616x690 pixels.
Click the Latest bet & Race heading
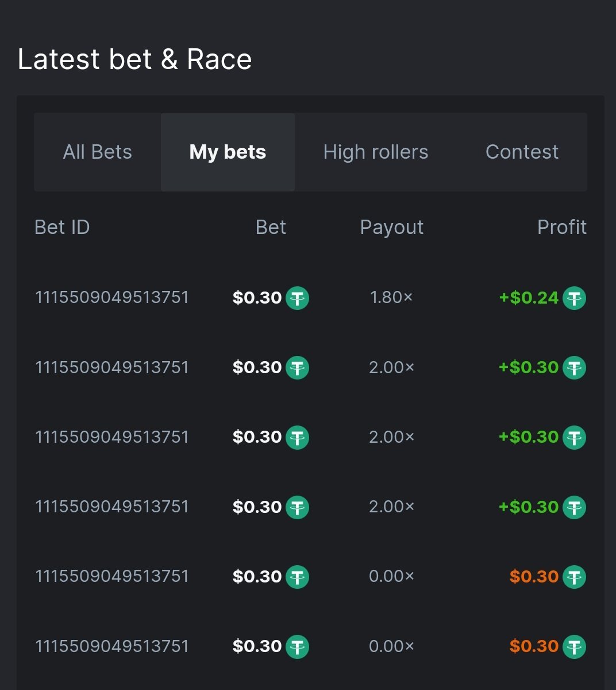135,59
